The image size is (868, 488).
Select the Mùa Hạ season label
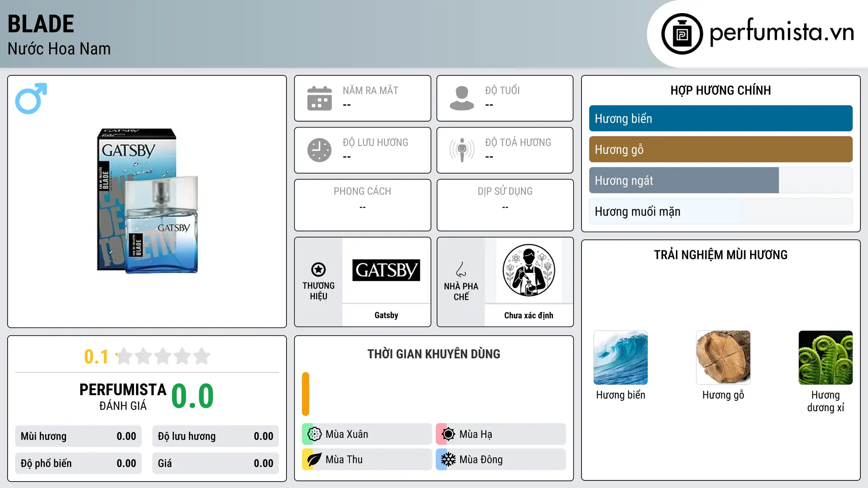tap(476, 434)
